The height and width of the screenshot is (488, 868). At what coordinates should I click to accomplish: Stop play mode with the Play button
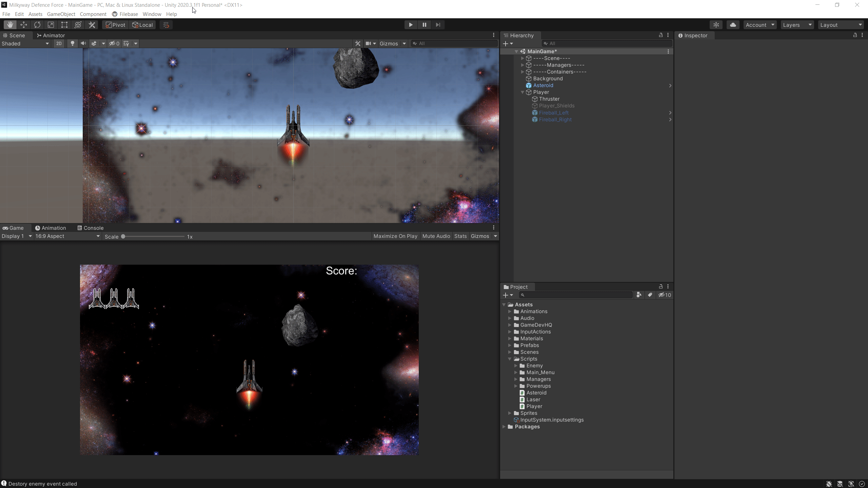410,24
